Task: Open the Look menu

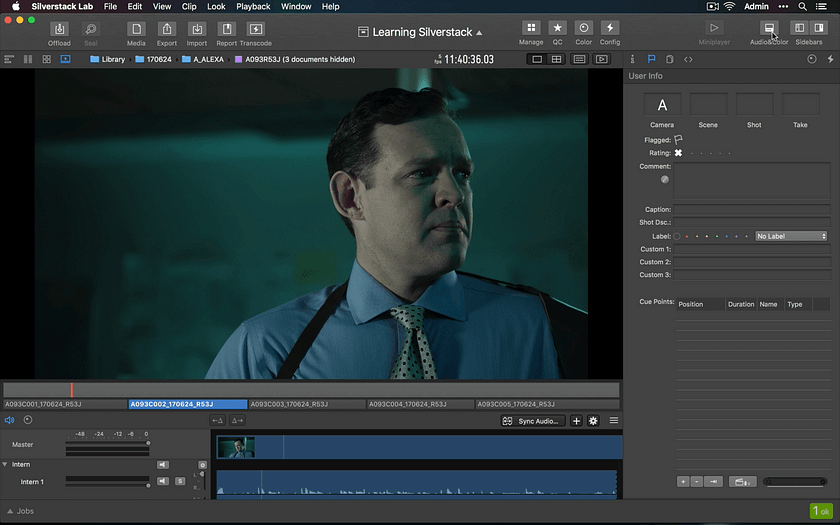Action: pos(216,6)
